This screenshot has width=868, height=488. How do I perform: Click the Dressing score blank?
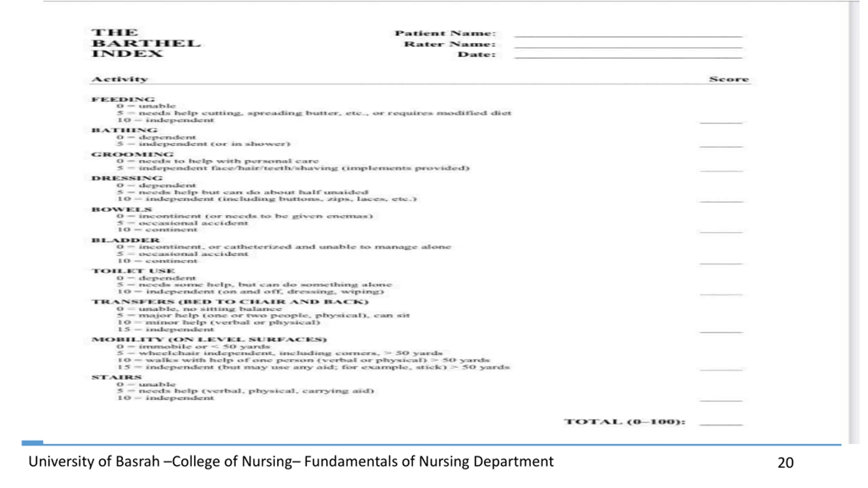coord(721,201)
